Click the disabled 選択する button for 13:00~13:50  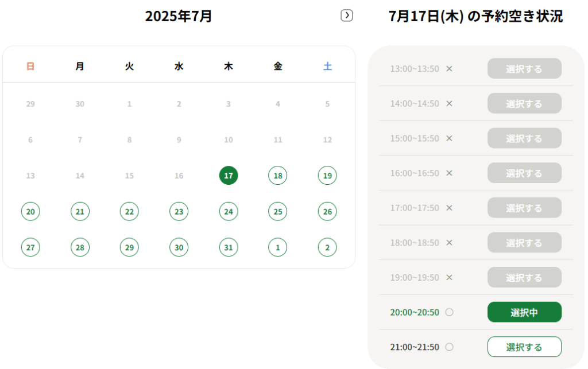point(524,69)
